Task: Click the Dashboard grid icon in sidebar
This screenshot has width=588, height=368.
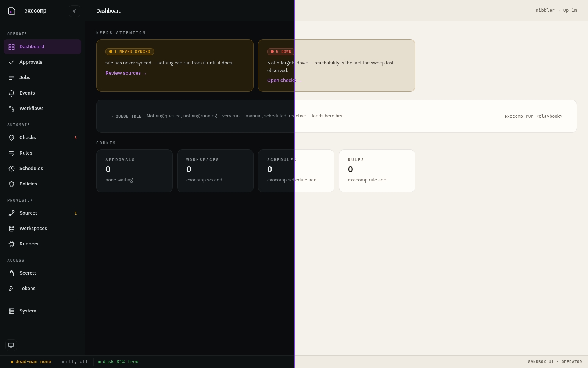Action: pos(12,47)
